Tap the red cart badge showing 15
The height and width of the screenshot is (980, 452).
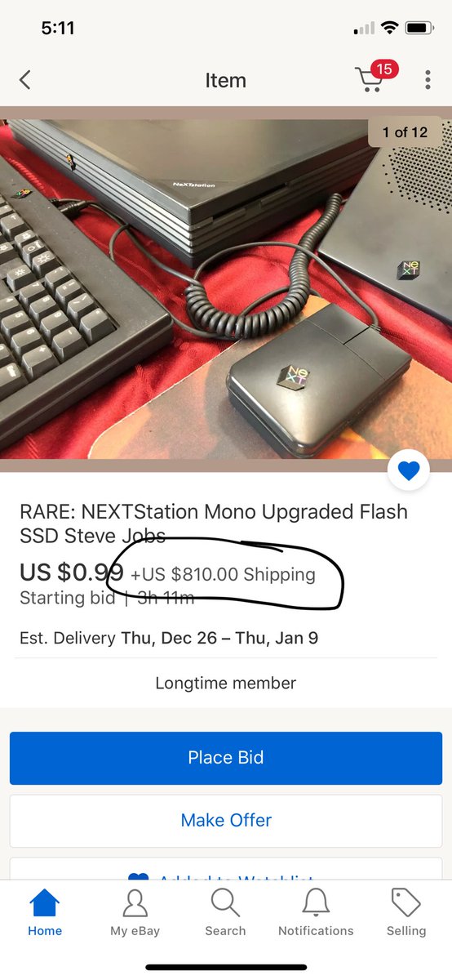pyautogui.click(x=383, y=69)
